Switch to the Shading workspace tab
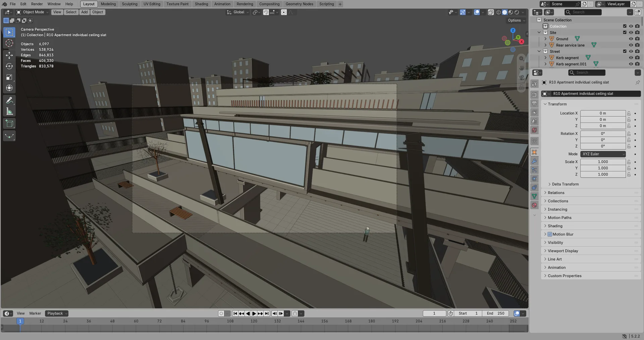Image resolution: width=644 pixels, height=340 pixels. click(201, 4)
